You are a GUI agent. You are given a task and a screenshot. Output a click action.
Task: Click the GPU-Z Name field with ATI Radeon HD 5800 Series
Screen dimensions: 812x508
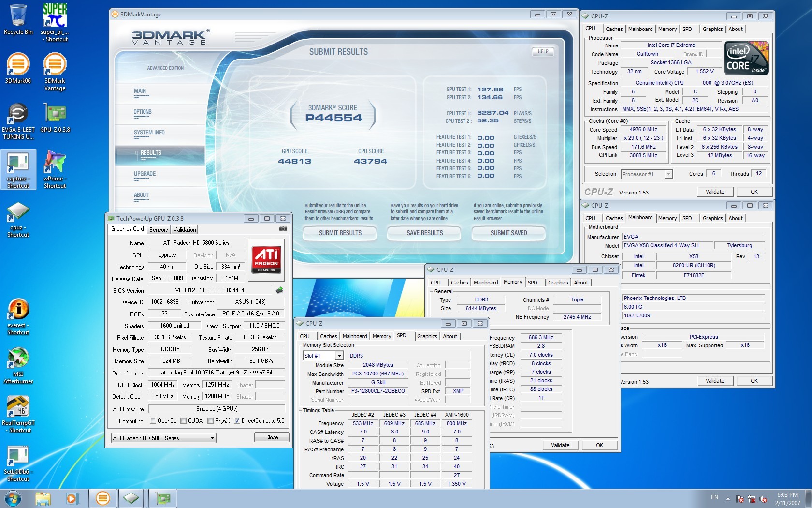tap(196, 243)
